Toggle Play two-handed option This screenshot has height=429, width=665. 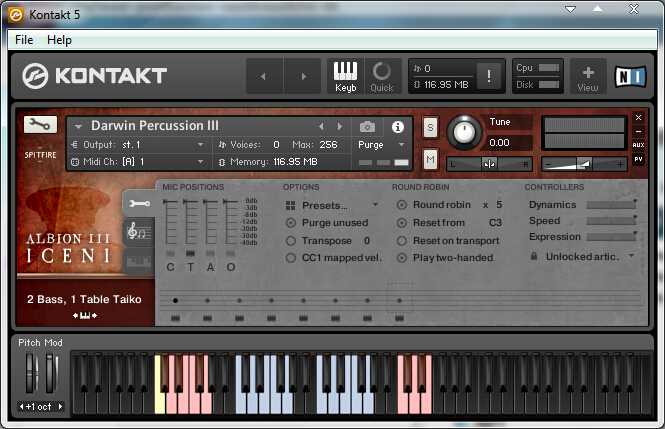tap(402, 258)
